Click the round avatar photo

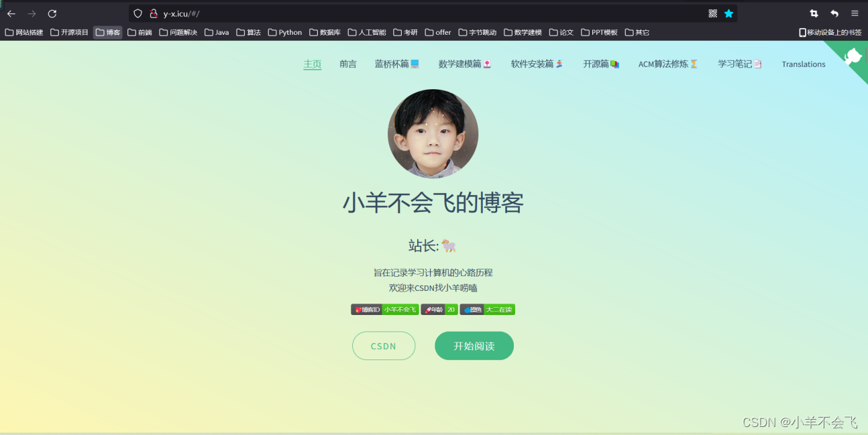[x=433, y=133]
